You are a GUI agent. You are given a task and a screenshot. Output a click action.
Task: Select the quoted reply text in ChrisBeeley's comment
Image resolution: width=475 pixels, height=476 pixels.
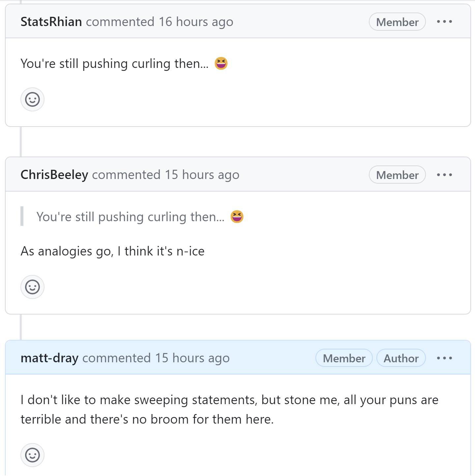point(131,216)
